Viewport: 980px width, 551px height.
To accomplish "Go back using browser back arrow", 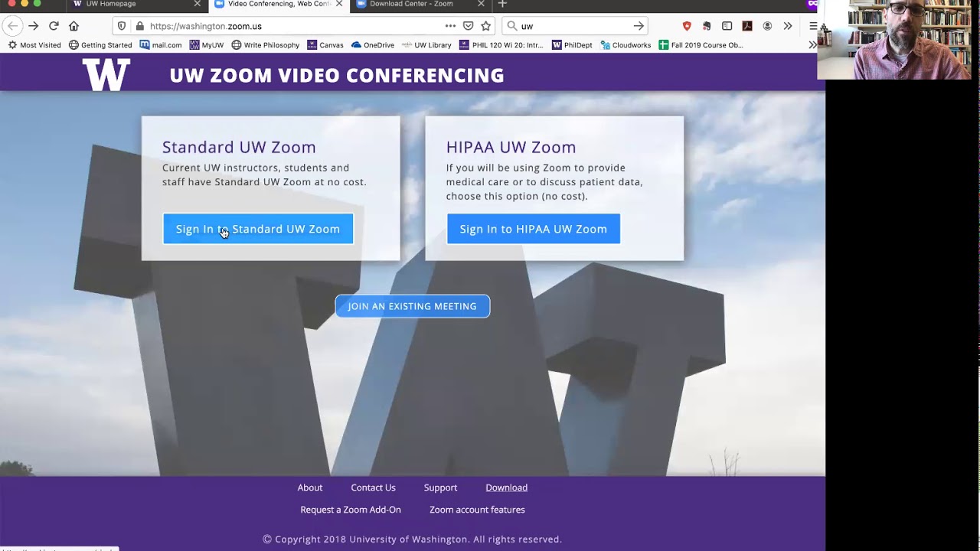I will pos(12,26).
